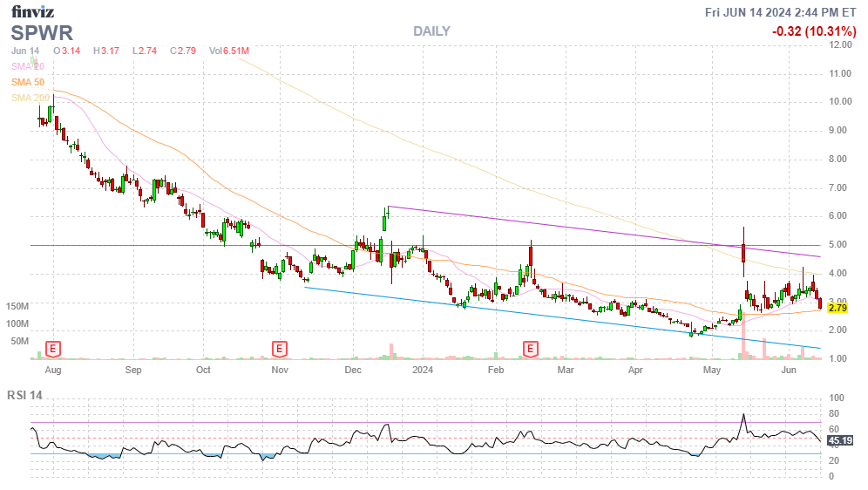The image size is (868, 490).
Task: Select the SMA 20 legend label
Action: [27, 66]
